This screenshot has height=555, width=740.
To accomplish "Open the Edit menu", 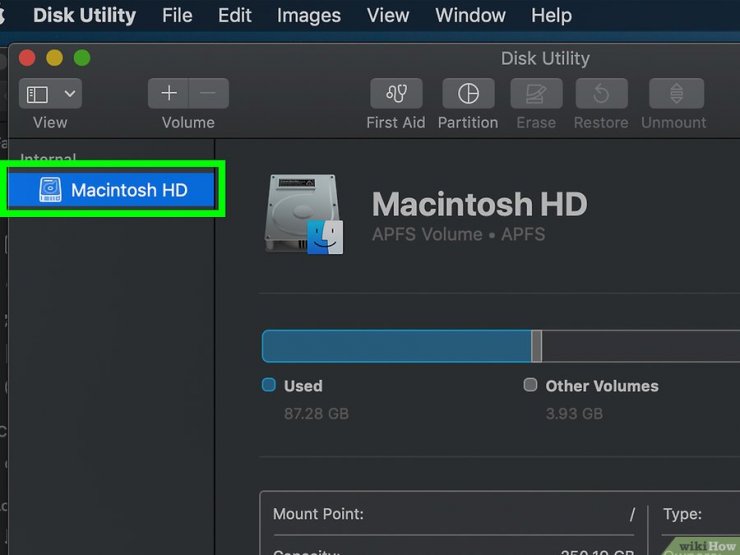I will click(235, 16).
